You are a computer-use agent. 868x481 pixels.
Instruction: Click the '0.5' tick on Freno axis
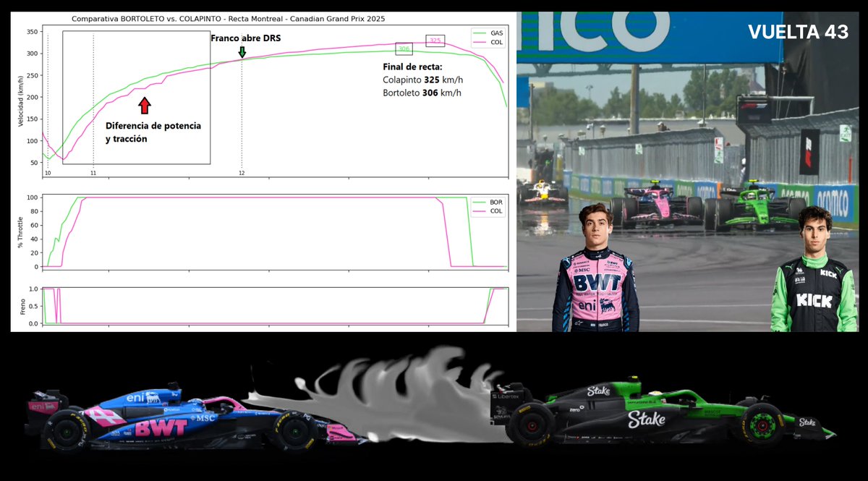pos(33,306)
